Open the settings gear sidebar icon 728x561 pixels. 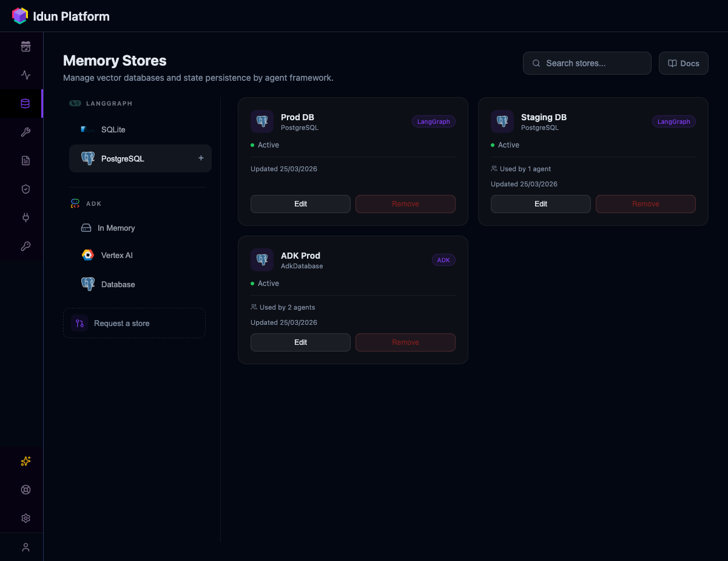pyautogui.click(x=25, y=518)
